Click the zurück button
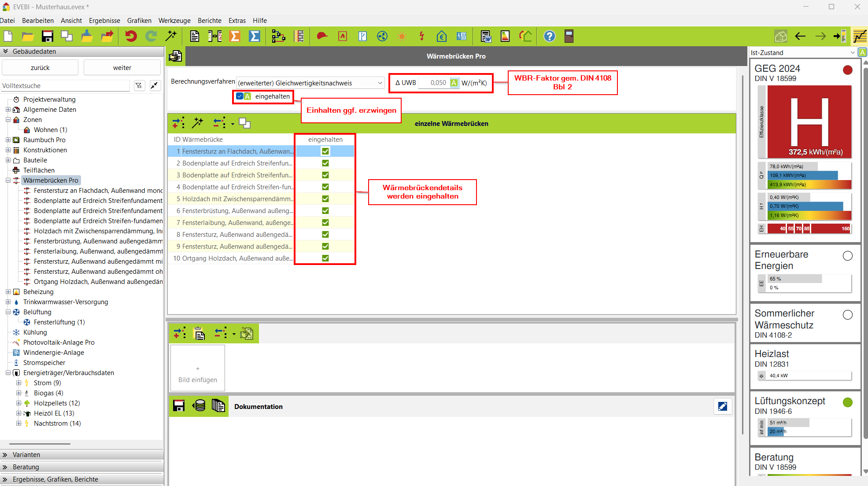 pos(40,68)
